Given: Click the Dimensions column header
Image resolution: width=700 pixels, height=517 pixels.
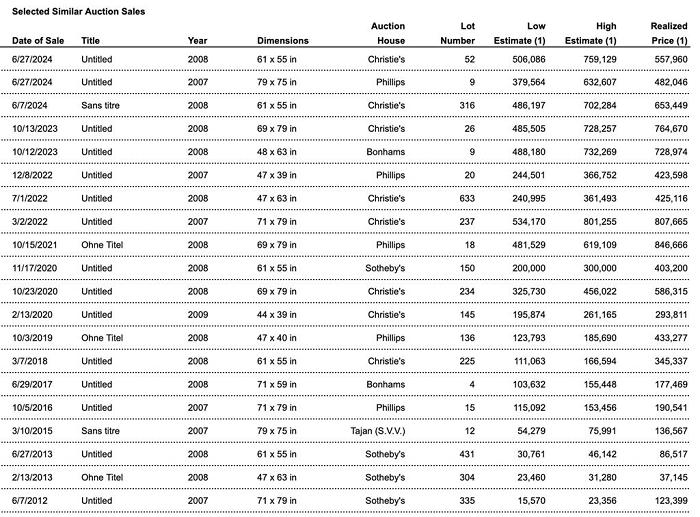Looking at the screenshot, I should pos(283,41).
